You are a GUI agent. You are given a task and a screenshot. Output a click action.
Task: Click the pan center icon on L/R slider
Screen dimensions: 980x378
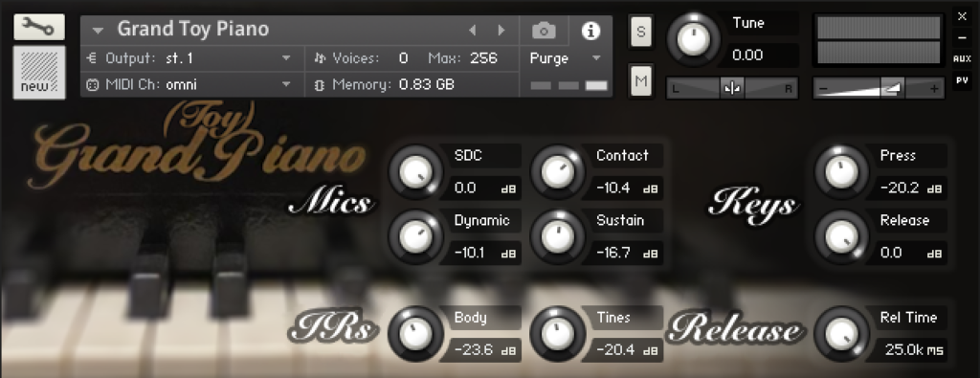(x=732, y=89)
